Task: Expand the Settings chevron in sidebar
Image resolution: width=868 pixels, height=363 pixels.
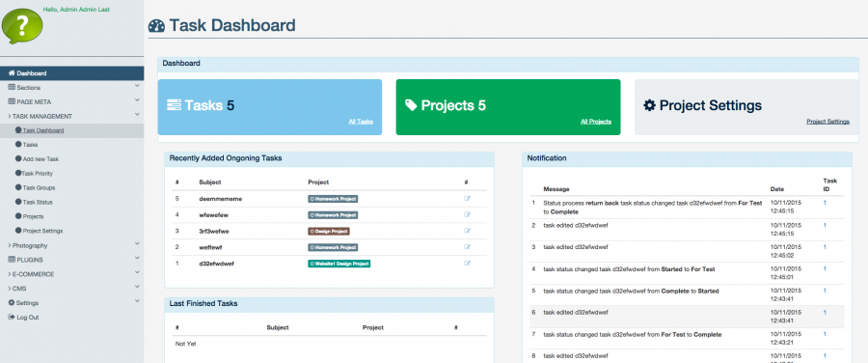Action: 137,302
